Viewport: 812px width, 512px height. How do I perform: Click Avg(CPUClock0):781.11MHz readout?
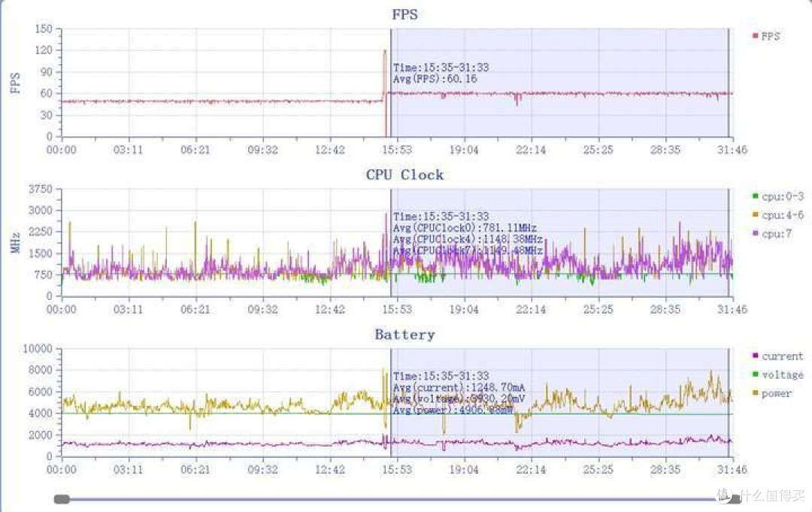pos(465,228)
